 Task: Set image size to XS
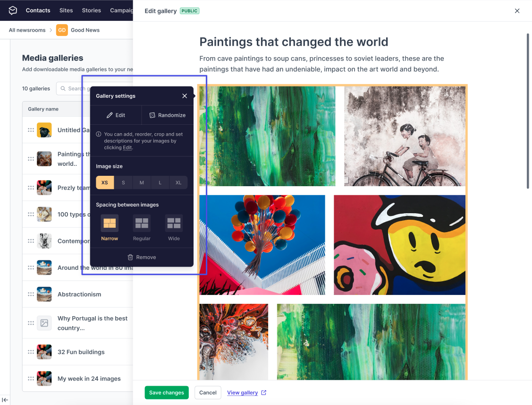[105, 182]
